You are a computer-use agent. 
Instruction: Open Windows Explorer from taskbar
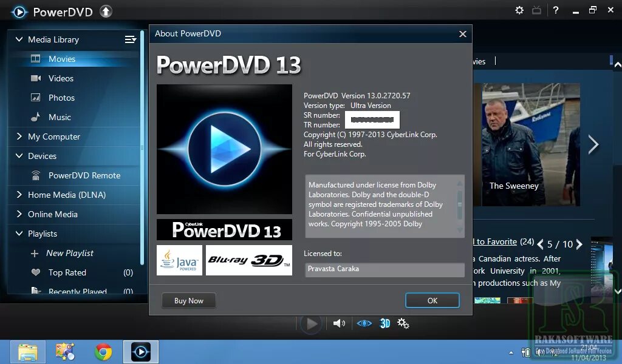pyautogui.click(x=28, y=352)
